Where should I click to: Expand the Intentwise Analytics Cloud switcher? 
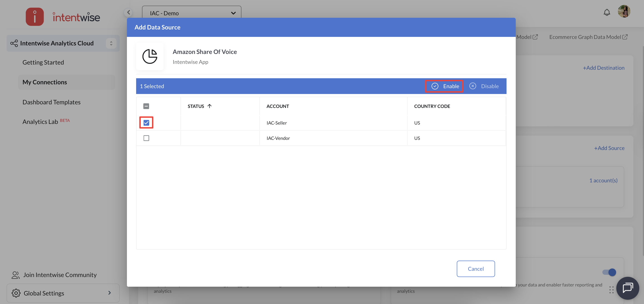[111, 43]
